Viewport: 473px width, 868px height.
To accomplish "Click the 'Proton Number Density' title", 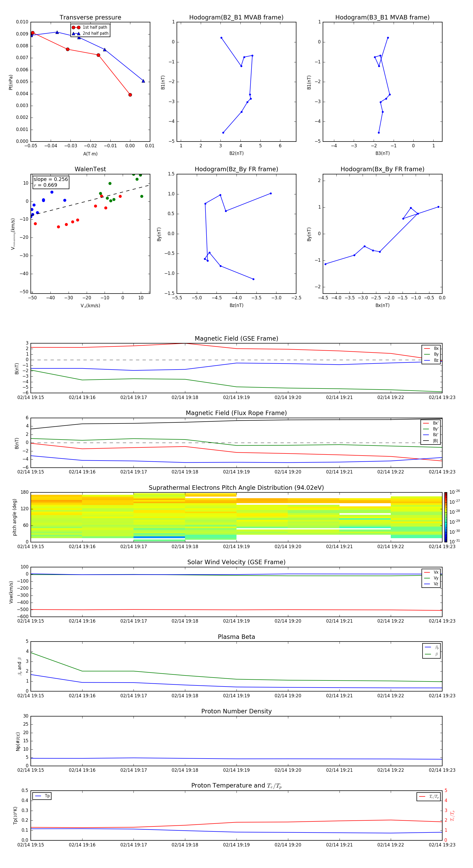I will click(x=236, y=711).
